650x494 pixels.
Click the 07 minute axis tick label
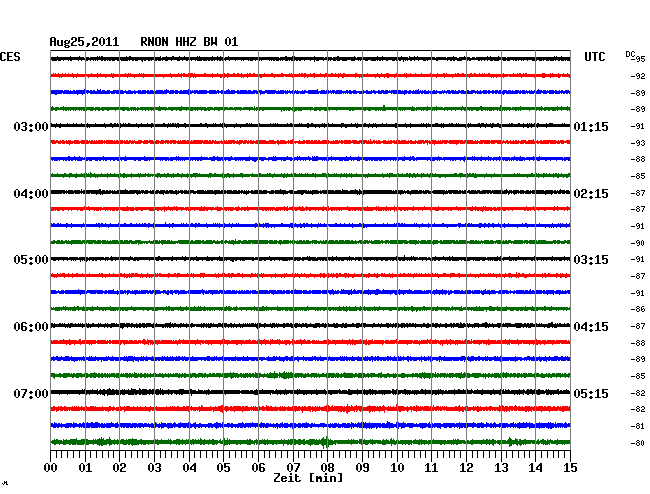(293, 468)
